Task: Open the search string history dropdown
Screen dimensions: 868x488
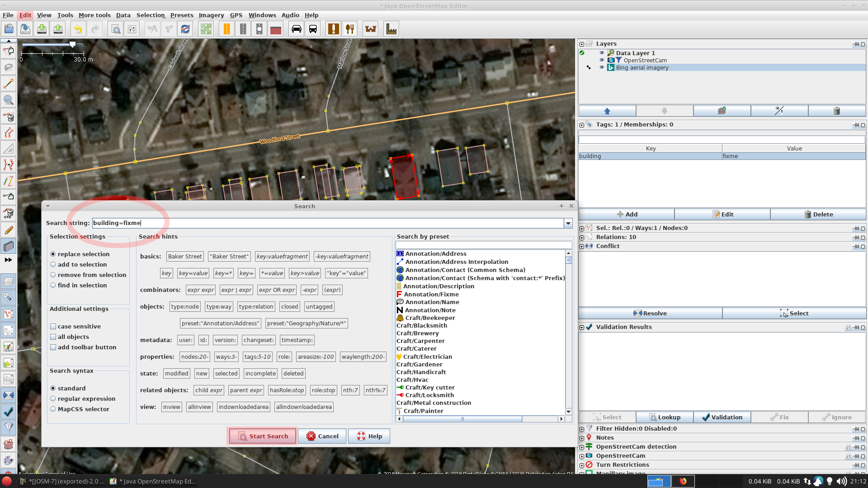Action: click(568, 223)
